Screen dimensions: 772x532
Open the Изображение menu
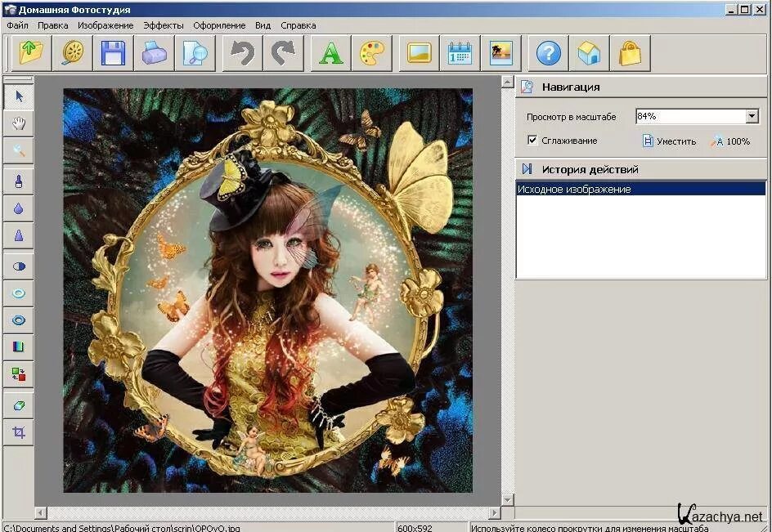point(105,25)
